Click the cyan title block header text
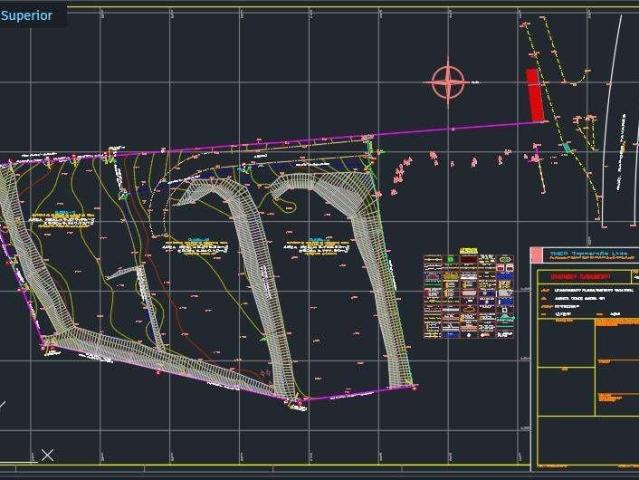639x480 pixels. (576, 254)
